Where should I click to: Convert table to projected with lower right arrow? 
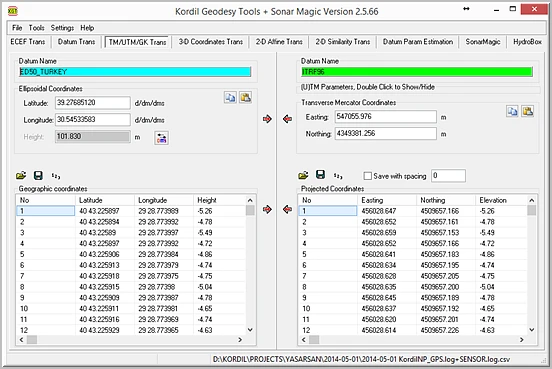pyautogui.click(x=267, y=209)
